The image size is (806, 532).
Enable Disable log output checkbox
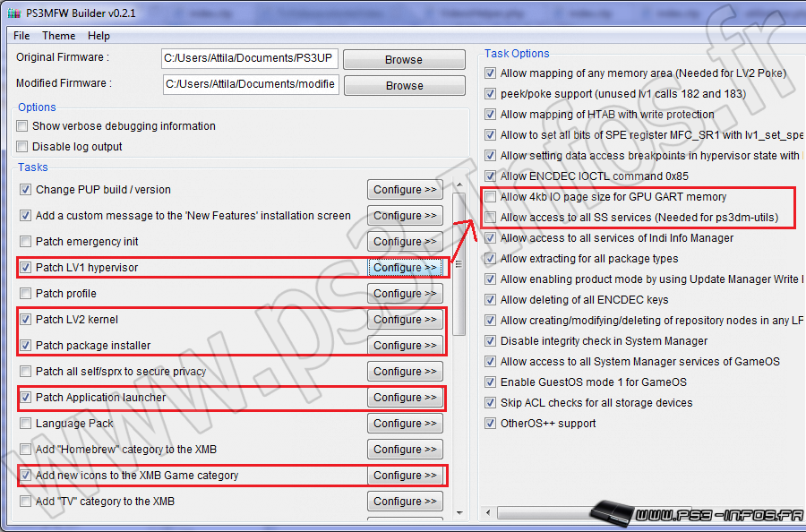coord(22,147)
